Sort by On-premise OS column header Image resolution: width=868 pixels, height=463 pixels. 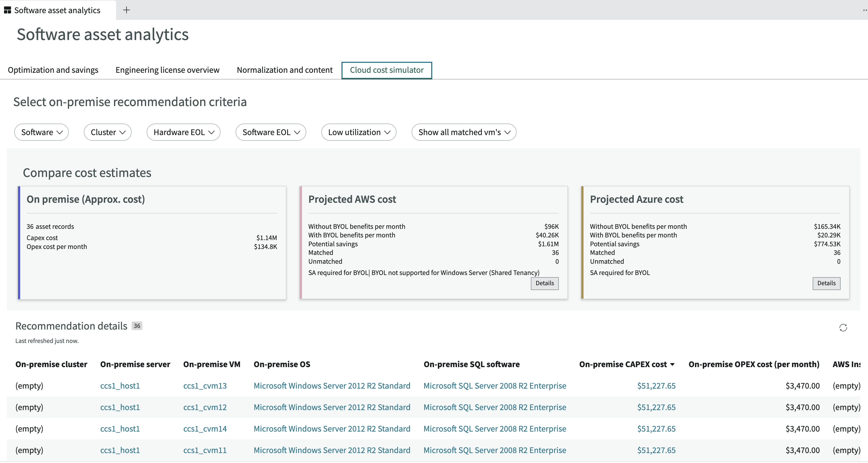coord(282,364)
